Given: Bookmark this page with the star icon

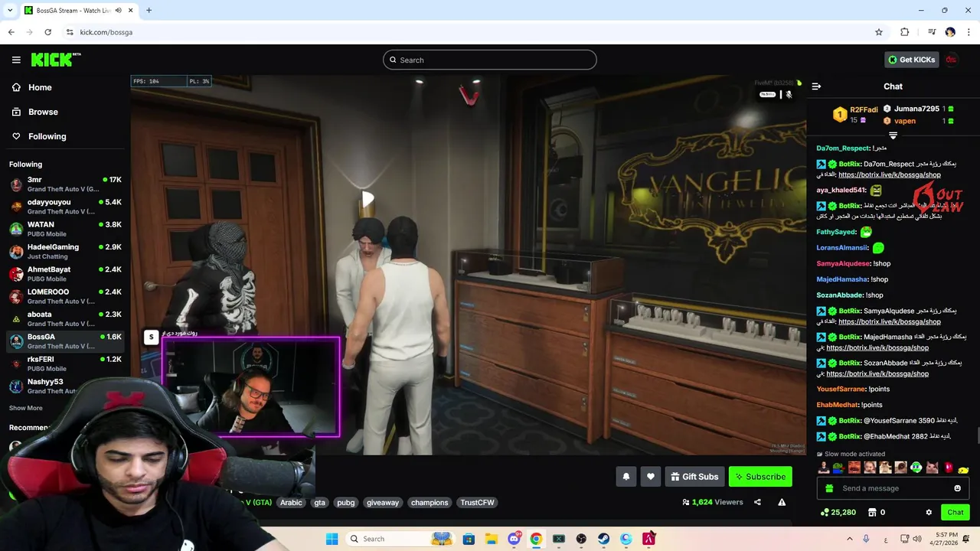Looking at the screenshot, I should (x=879, y=32).
